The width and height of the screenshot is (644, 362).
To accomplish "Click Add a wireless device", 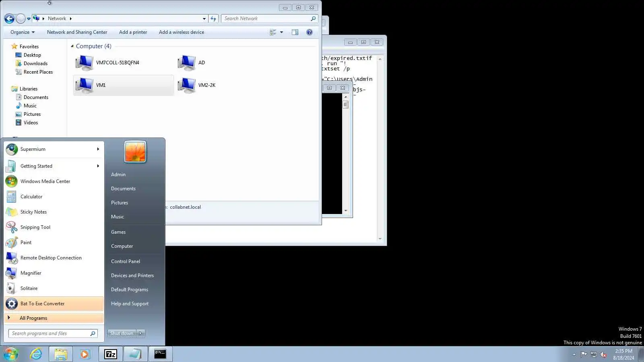I will [x=182, y=32].
